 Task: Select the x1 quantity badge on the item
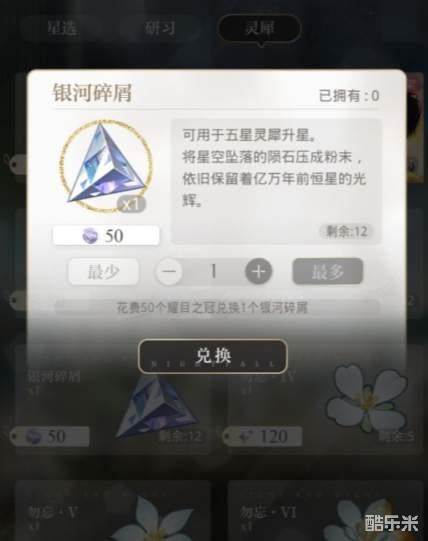131,205
